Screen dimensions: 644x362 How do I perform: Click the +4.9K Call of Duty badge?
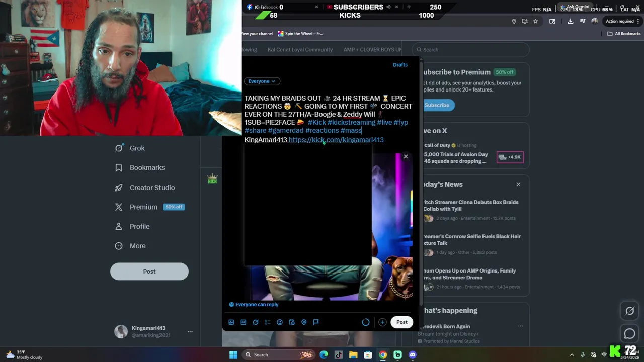pyautogui.click(x=510, y=157)
